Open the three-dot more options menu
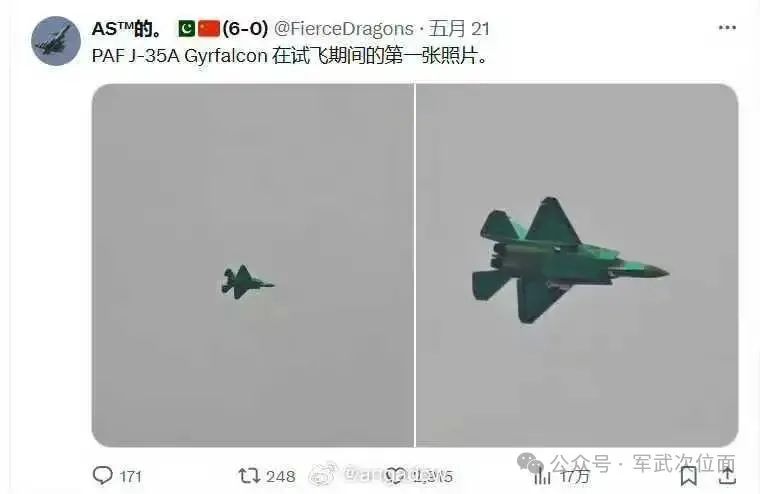 click(727, 28)
